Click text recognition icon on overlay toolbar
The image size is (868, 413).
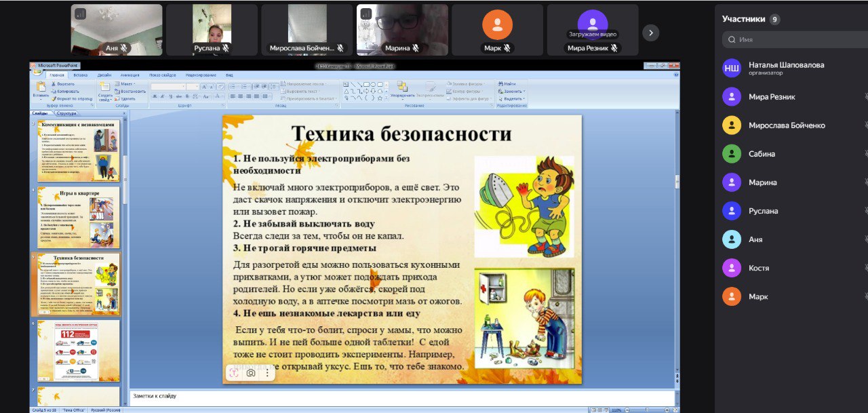(x=234, y=373)
